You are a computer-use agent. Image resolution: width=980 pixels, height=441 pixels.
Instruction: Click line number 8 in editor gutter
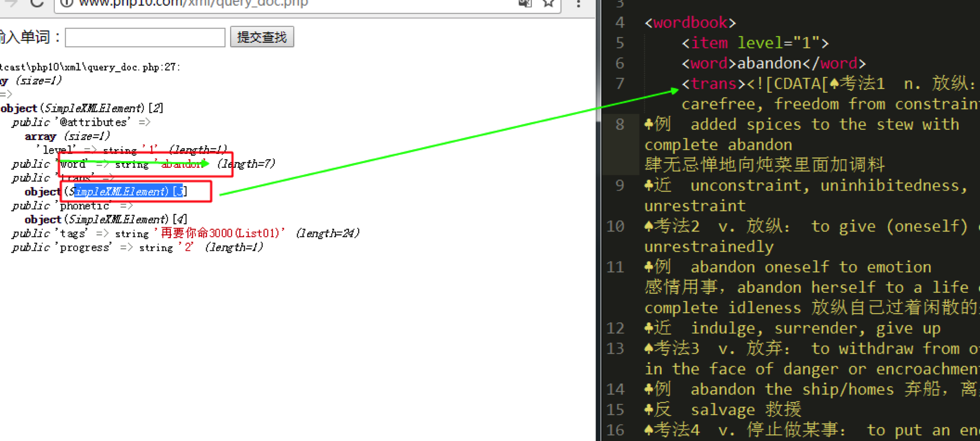(x=620, y=125)
